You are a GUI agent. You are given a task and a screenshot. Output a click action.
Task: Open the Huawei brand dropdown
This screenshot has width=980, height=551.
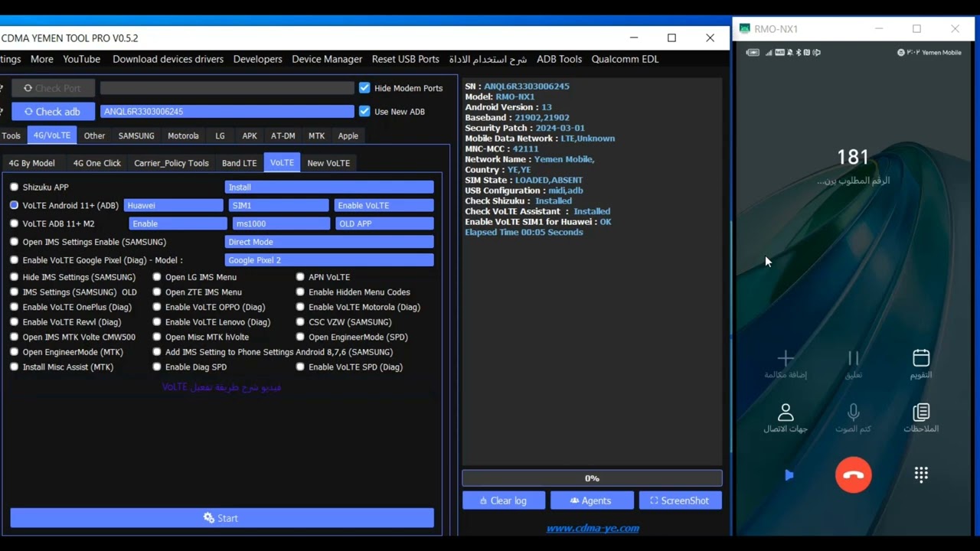tap(173, 205)
